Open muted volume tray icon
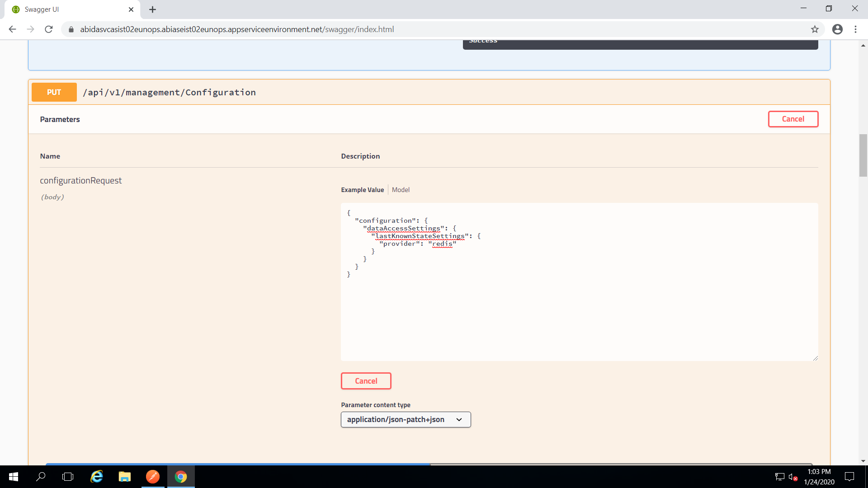Viewport: 868px width, 488px height. pos(793,477)
